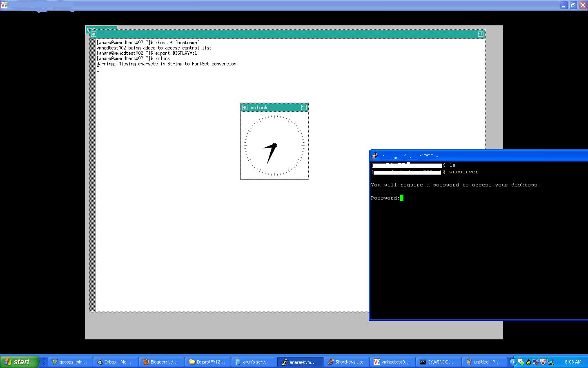Open the untitled Paint window from taskbar
The image size is (588, 368).
point(484,362)
